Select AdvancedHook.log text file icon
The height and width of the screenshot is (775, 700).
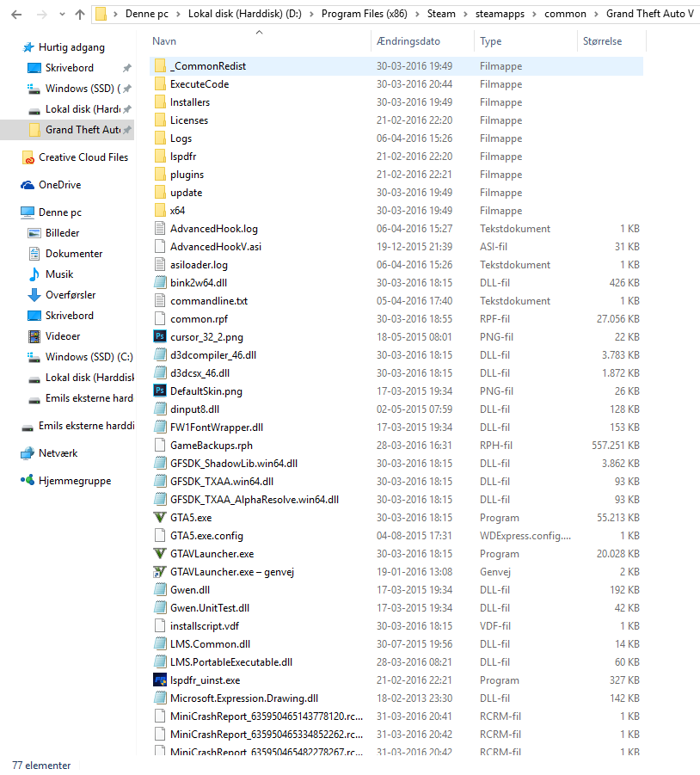[x=160, y=228]
